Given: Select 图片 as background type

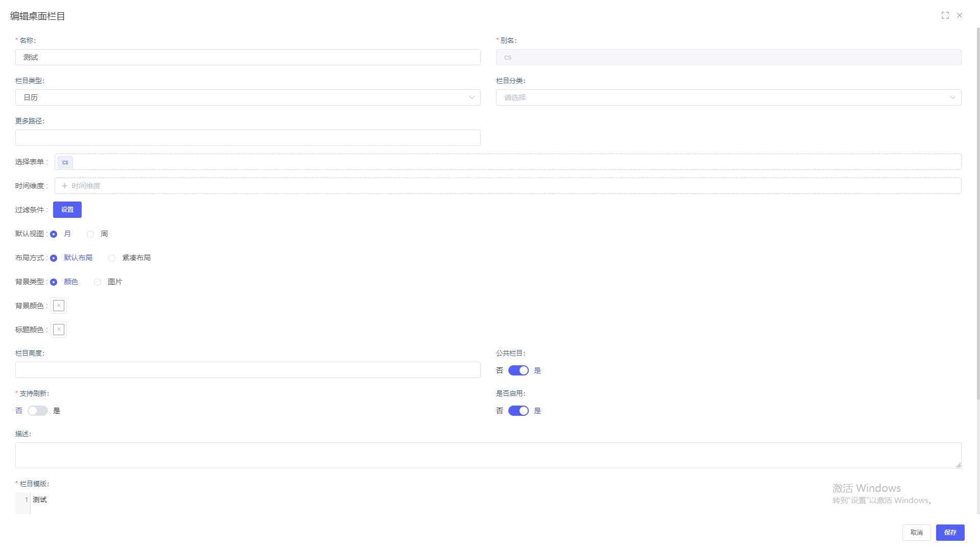Looking at the screenshot, I should pyautogui.click(x=97, y=282).
